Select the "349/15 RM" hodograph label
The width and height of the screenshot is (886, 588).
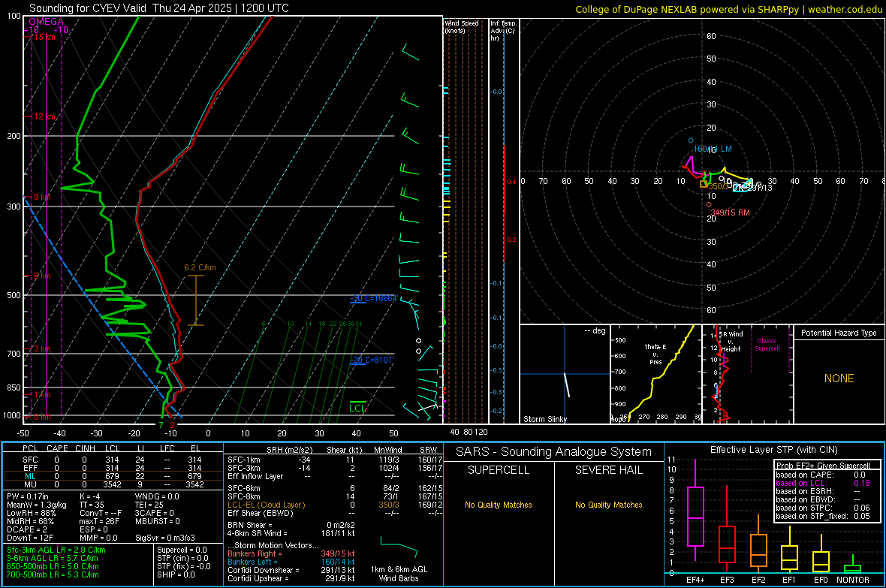click(x=730, y=213)
